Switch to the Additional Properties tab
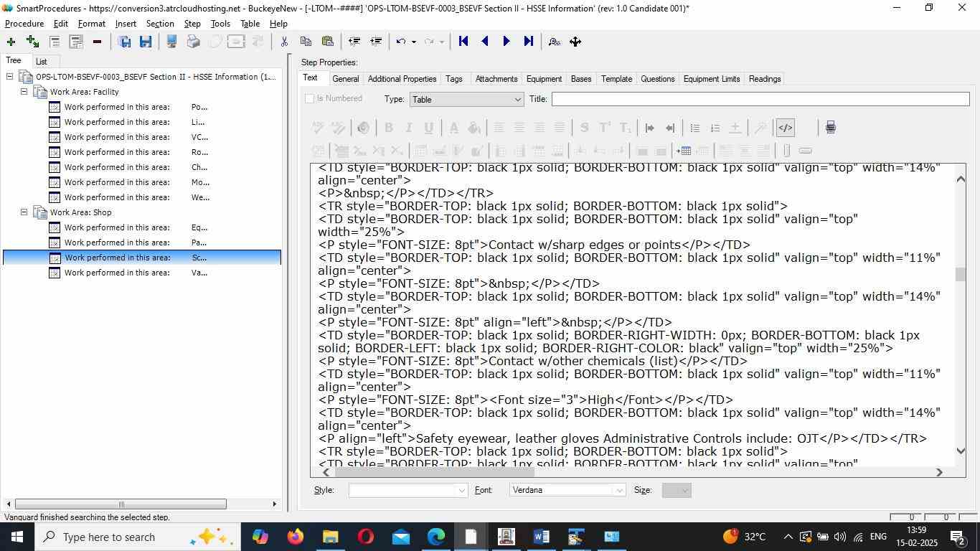This screenshot has width=980, height=551. click(x=402, y=79)
